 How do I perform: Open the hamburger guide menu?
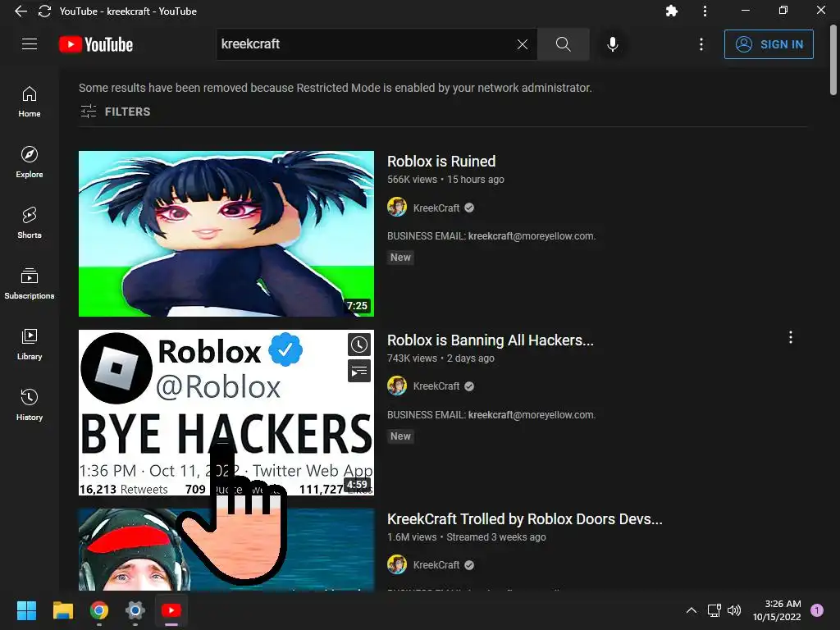pos(30,44)
